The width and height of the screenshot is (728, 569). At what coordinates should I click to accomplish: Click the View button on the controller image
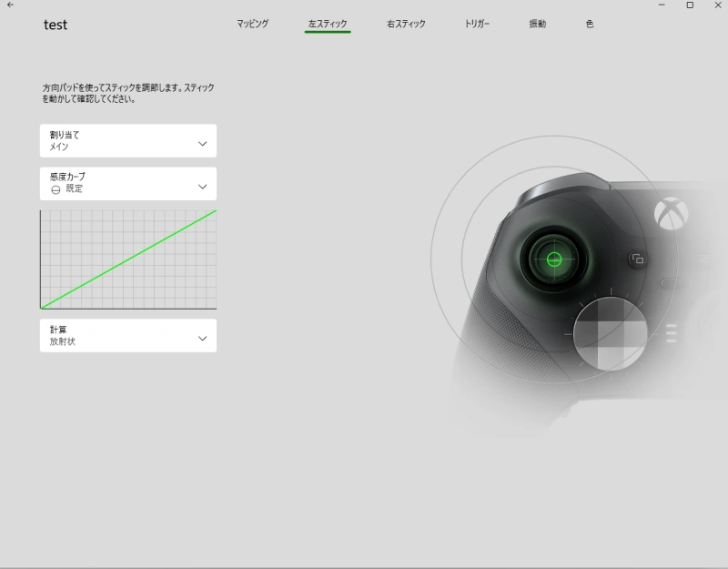click(x=638, y=259)
